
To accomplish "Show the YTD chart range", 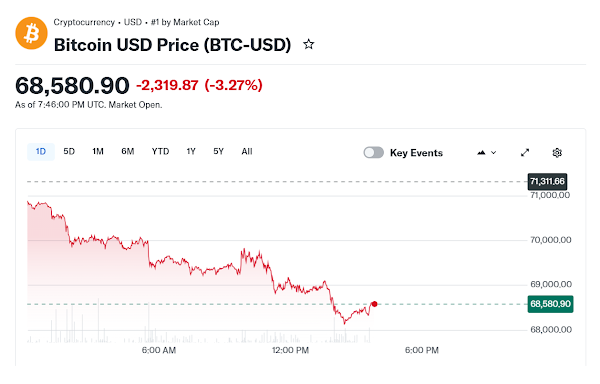I will [160, 151].
